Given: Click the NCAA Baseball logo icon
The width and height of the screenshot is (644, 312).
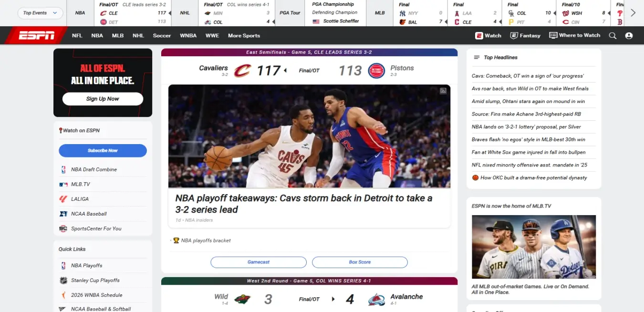Looking at the screenshot, I should pyautogui.click(x=63, y=214).
